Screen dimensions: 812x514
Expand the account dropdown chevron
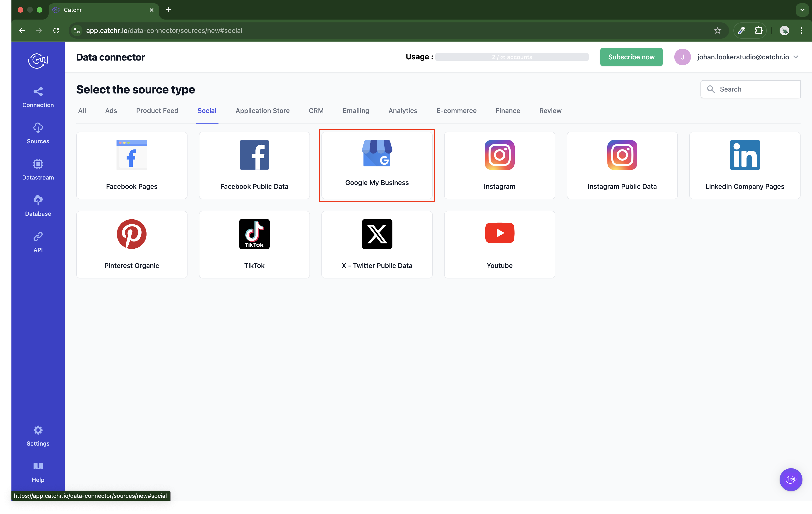[x=796, y=57]
